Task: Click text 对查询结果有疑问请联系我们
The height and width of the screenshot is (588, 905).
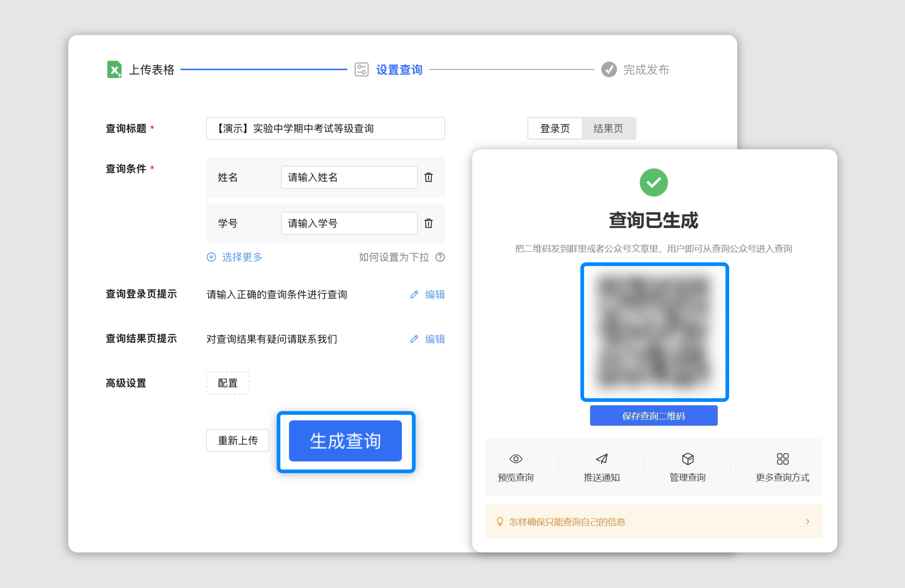Action: [271, 339]
